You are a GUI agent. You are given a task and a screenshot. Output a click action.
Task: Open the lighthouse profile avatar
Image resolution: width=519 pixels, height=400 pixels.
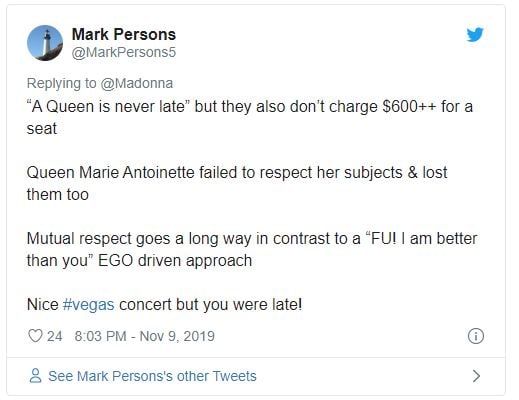(45, 43)
